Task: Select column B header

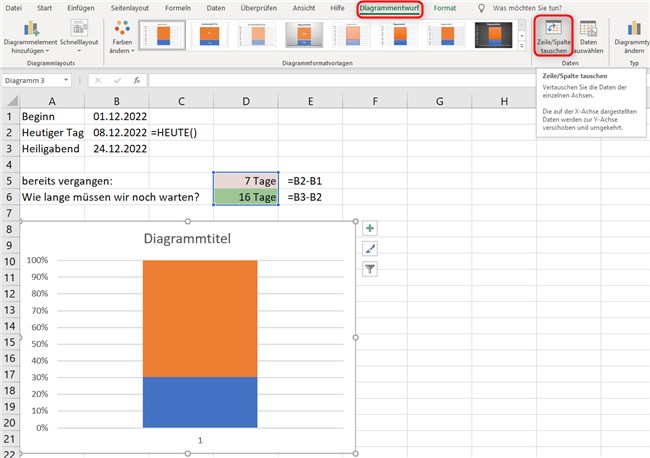Action: click(117, 101)
